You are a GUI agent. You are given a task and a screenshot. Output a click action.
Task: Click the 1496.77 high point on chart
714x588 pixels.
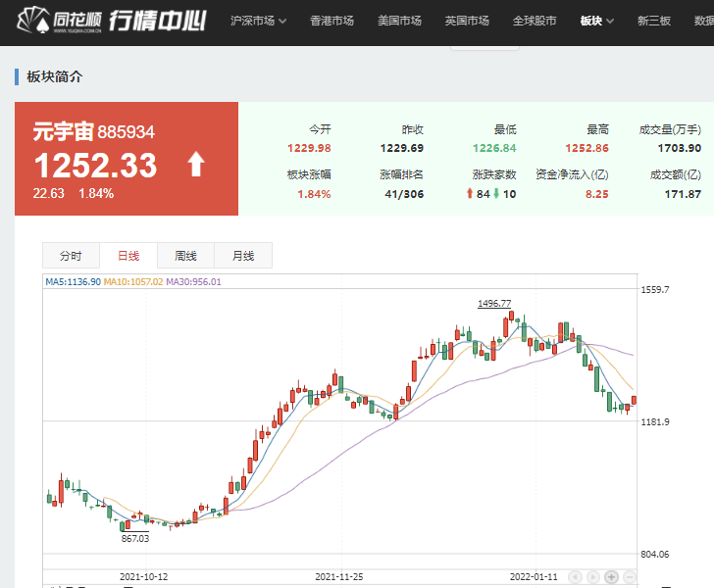coord(494,304)
